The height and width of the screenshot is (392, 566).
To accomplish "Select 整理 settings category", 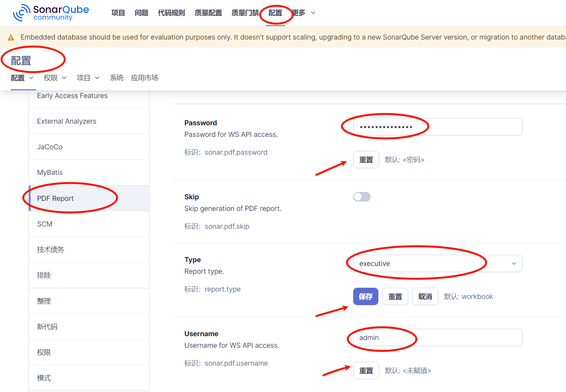I will (x=89, y=301).
